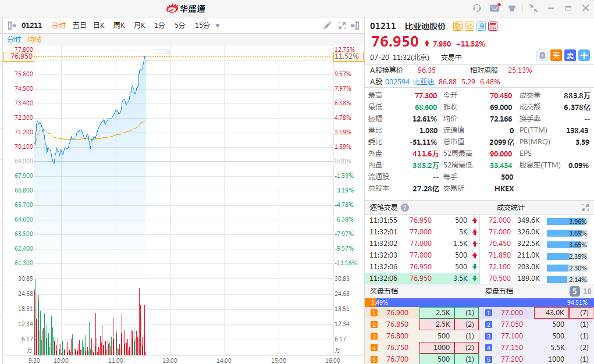Show 10-level order book depth
Image resolution: width=594 pixels, height=364 pixels.
point(587,291)
